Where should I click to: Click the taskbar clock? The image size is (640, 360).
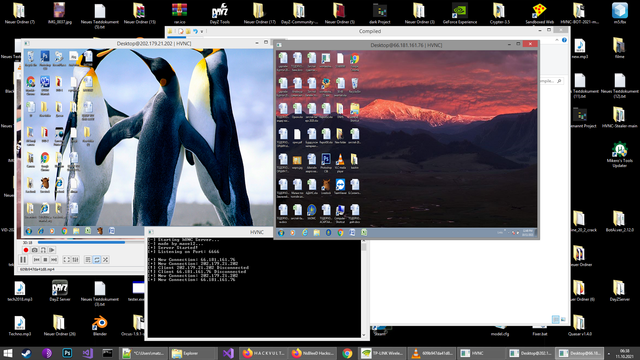tap(624, 353)
